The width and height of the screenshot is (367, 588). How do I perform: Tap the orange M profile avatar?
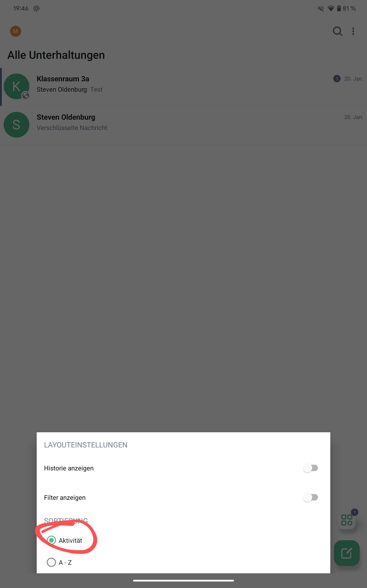pos(16,31)
